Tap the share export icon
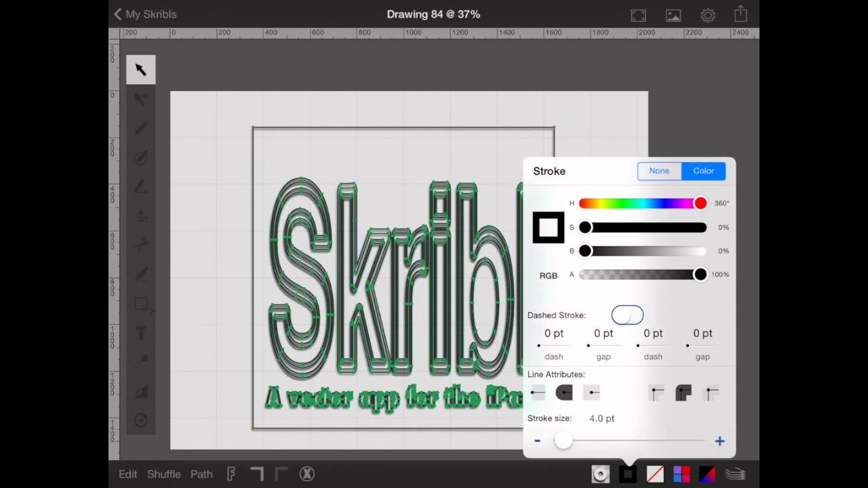This screenshot has height=488, width=868. click(x=741, y=14)
